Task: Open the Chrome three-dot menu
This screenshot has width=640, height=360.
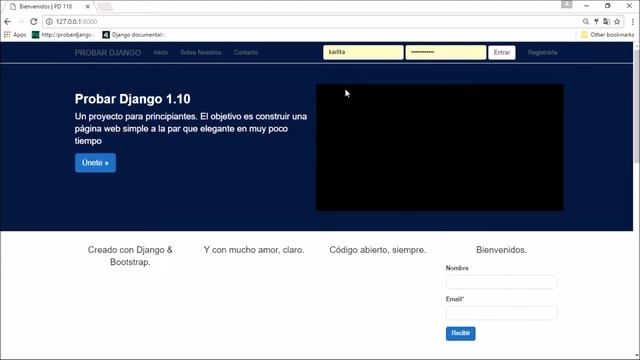Action: [x=633, y=22]
